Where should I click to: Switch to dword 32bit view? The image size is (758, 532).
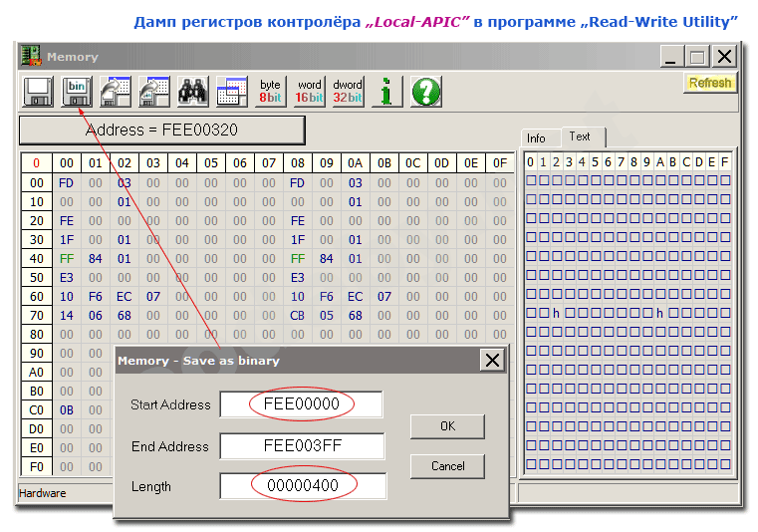tap(348, 91)
